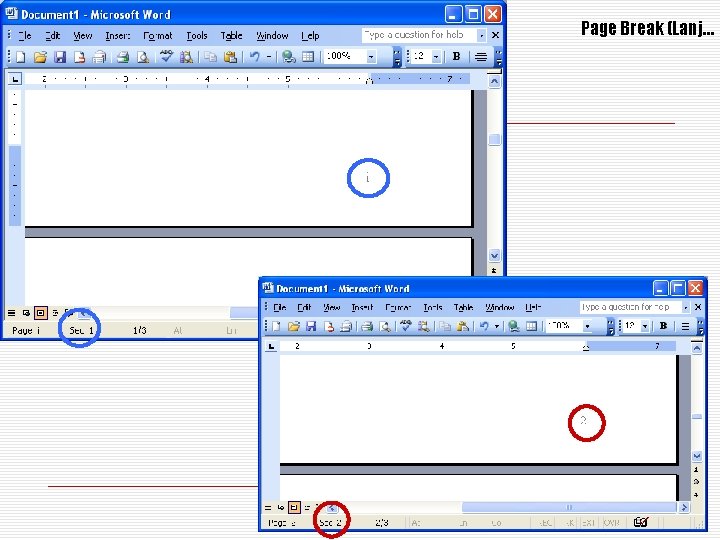Click Print Layout view button in bottom window
Image resolution: width=720 pixels, height=540 pixels.
pyautogui.click(x=294, y=507)
